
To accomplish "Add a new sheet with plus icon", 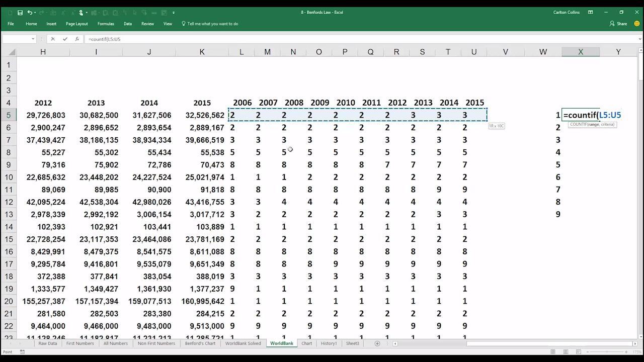I will 377,343.
